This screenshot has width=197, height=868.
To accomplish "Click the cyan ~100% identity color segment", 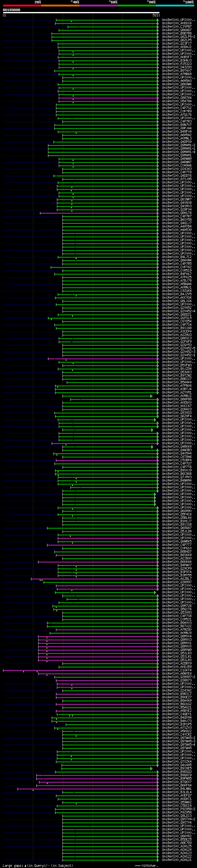I will [175, 6].
